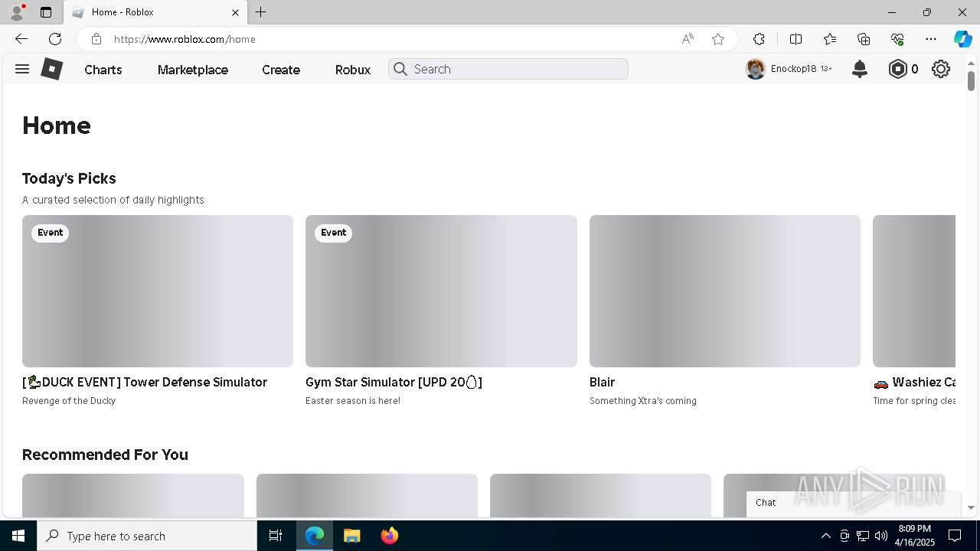The height and width of the screenshot is (551, 980).
Task: Open browser Extensions icon
Action: click(759, 39)
